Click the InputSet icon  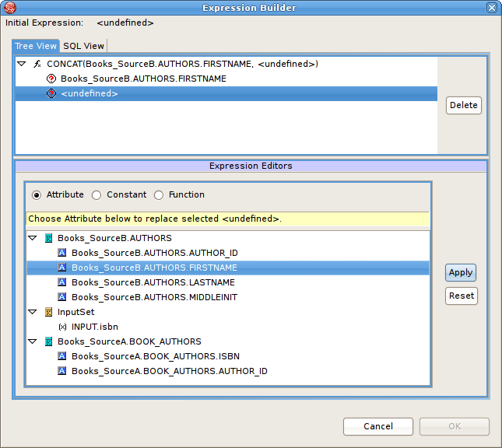(x=48, y=312)
